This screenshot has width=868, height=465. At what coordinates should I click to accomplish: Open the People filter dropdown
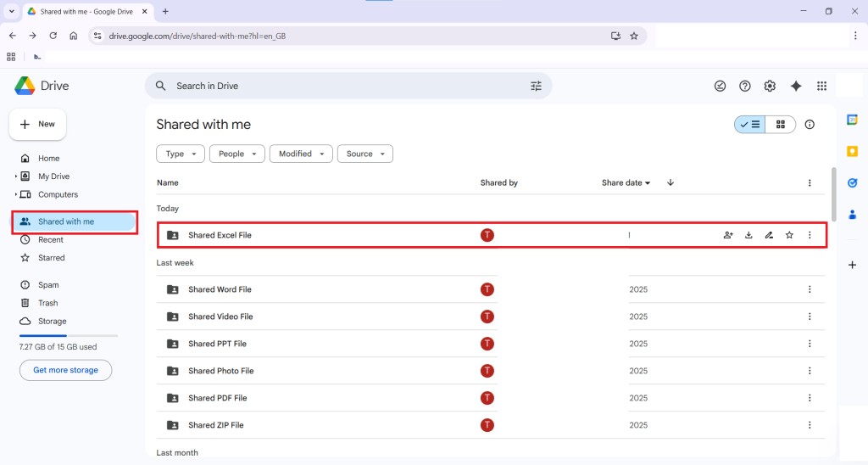236,154
